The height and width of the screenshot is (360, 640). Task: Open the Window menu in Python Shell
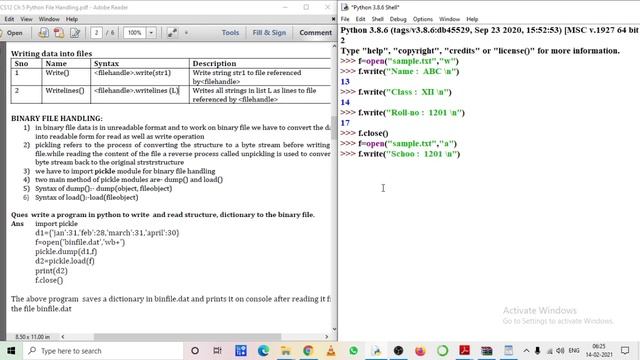[x=449, y=19]
